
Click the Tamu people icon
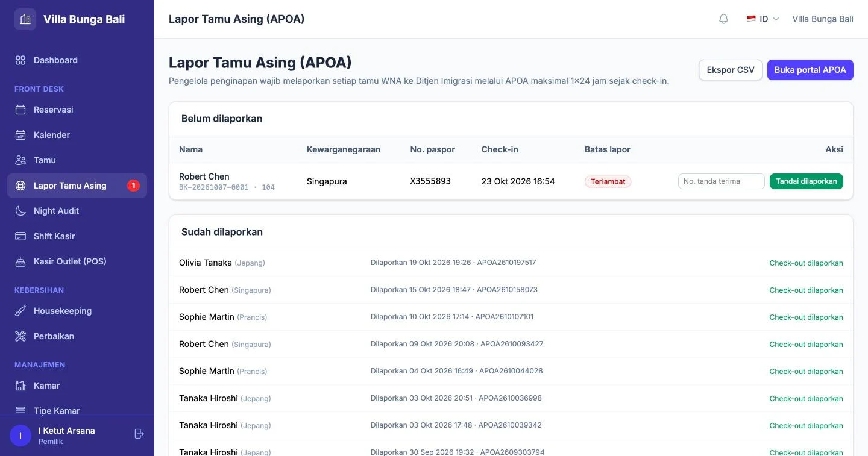(x=20, y=160)
